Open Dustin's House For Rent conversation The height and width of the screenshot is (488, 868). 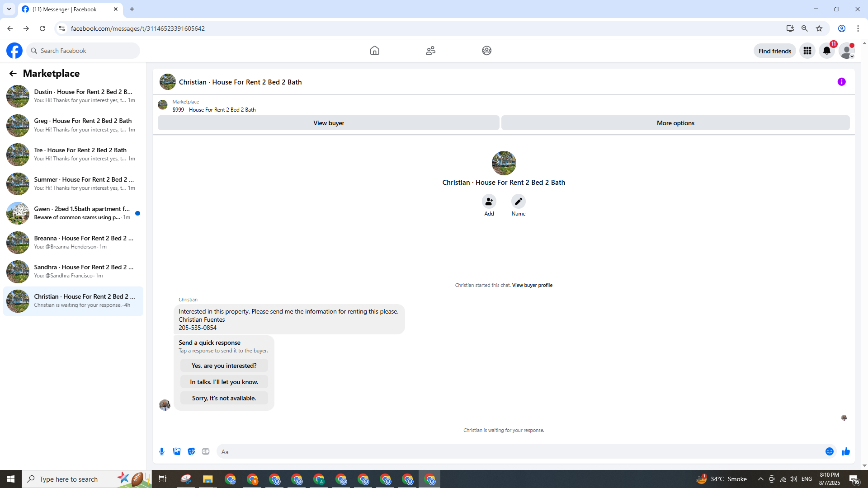[x=73, y=96]
